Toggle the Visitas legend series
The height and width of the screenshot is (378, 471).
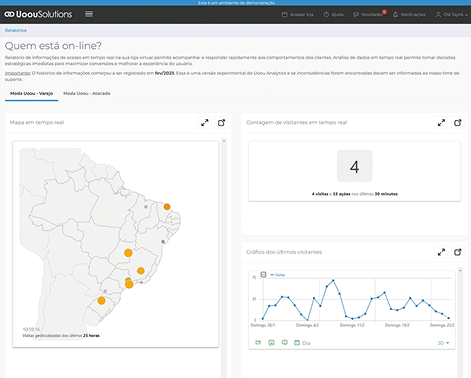(x=278, y=275)
